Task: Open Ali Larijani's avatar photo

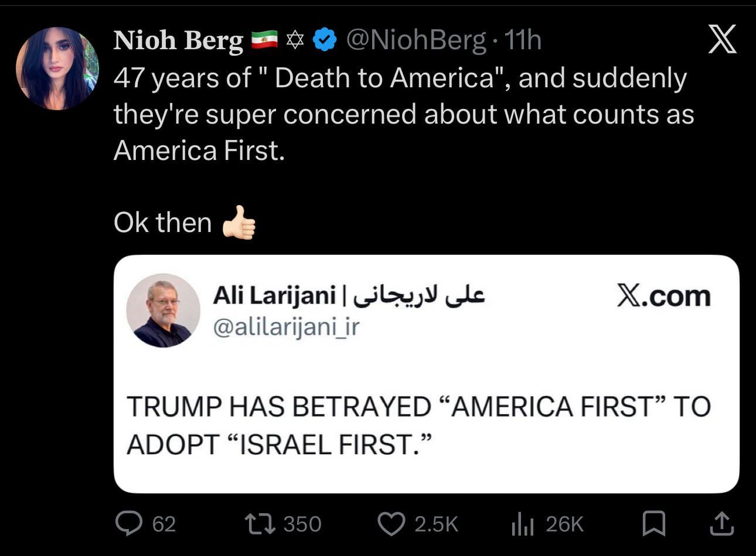Action: [163, 311]
